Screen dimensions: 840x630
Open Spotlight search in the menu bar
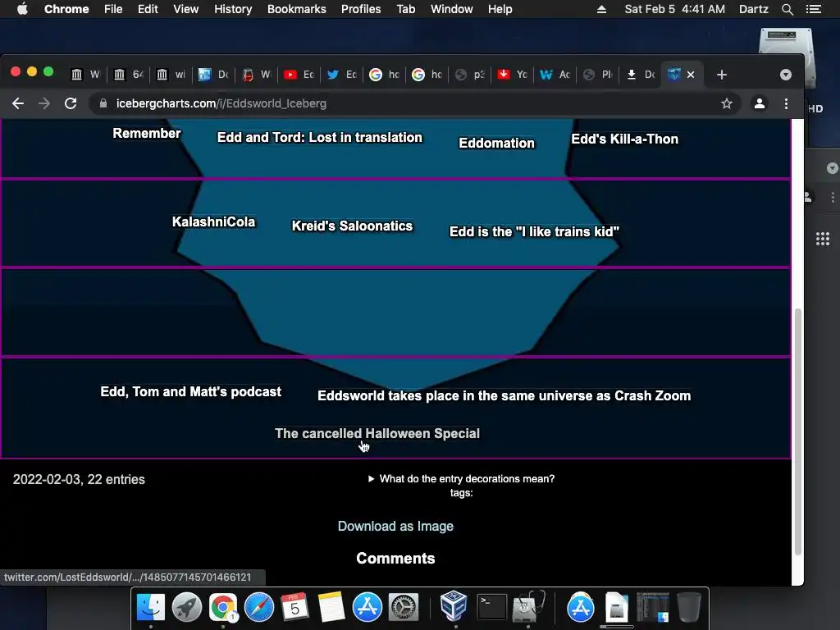[787, 9]
